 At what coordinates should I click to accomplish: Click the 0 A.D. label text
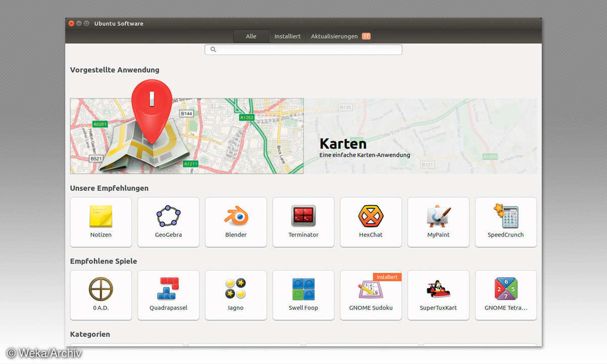pos(101,308)
